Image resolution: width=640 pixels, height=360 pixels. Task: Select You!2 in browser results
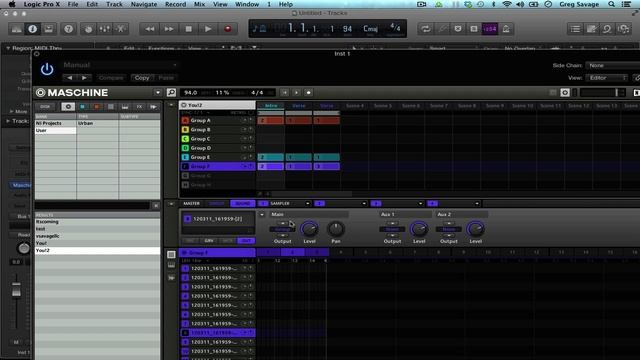pyautogui.click(x=97, y=250)
